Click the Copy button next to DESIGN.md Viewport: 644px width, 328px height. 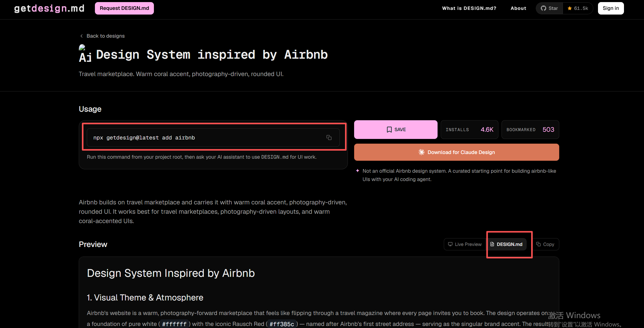point(545,244)
